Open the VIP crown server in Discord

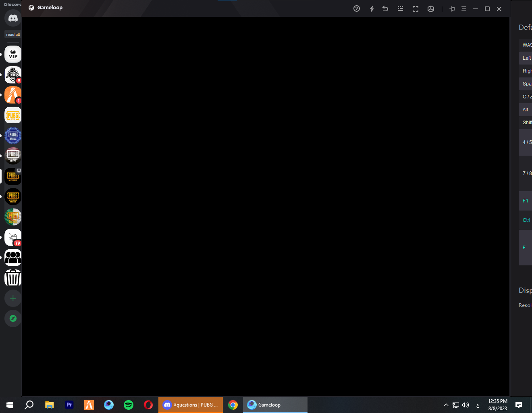coord(13,54)
